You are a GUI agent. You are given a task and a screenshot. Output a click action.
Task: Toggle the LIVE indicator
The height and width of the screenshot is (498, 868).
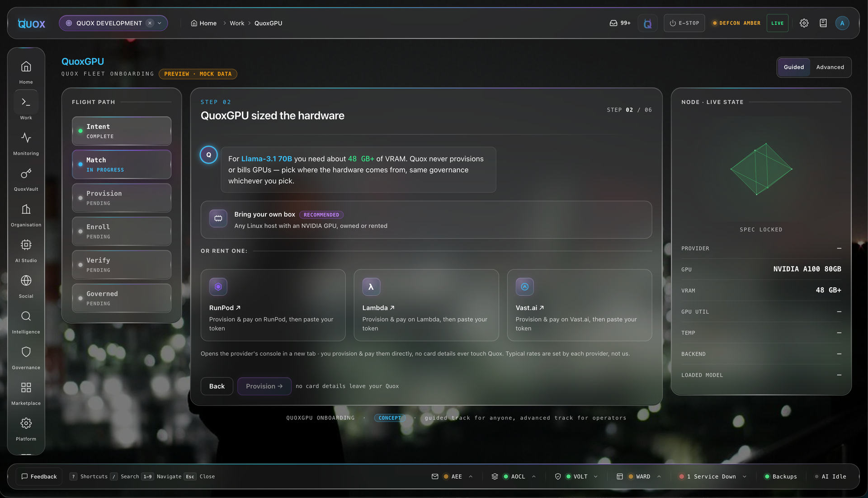pos(777,23)
